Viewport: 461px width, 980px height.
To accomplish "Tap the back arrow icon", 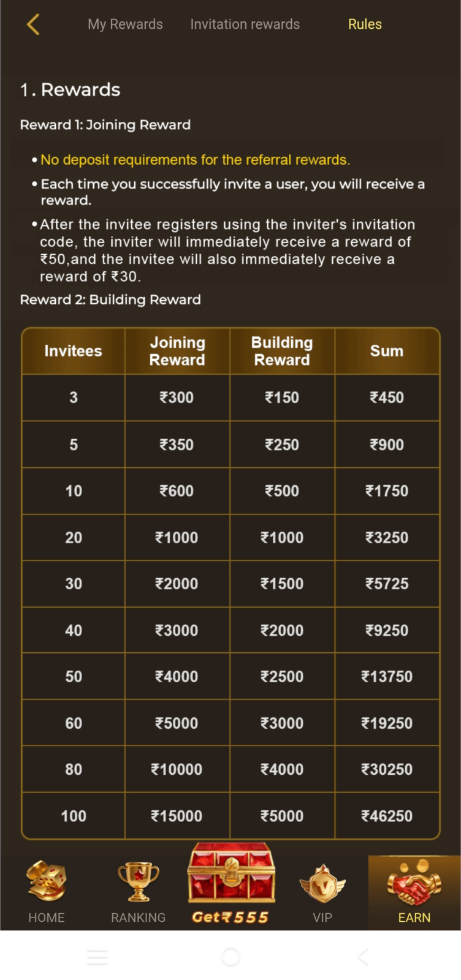I will pyautogui.click(x=33, y=24).
